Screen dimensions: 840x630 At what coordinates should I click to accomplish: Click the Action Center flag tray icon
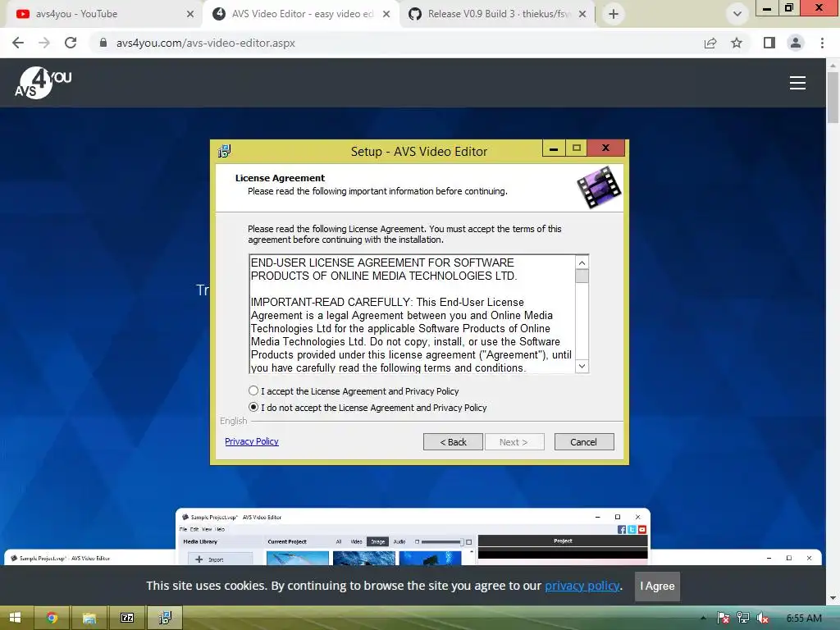[723, 619]
